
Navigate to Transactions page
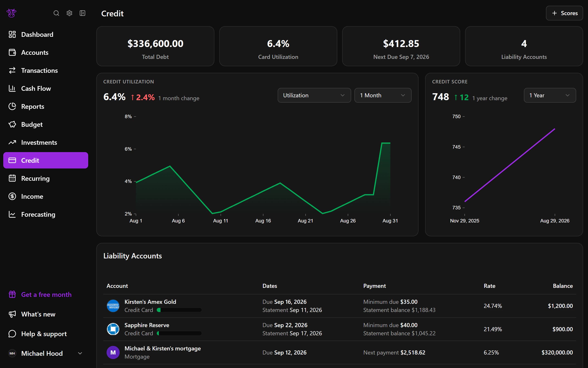(x=46, y=70)
